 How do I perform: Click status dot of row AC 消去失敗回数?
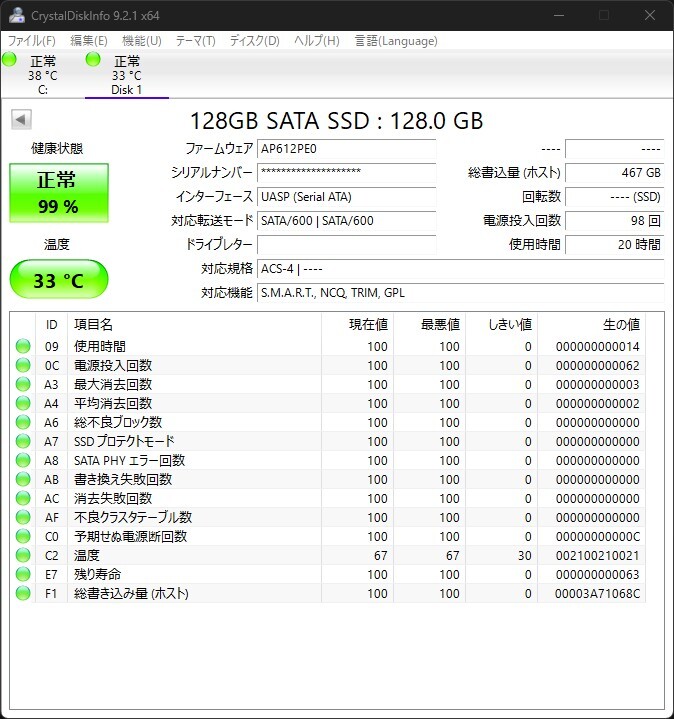(x=23, y=498)
